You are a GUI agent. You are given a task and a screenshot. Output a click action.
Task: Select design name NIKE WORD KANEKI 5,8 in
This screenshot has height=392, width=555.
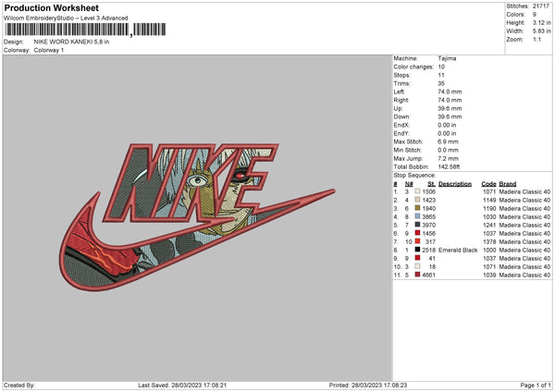[x=71, y=42]
